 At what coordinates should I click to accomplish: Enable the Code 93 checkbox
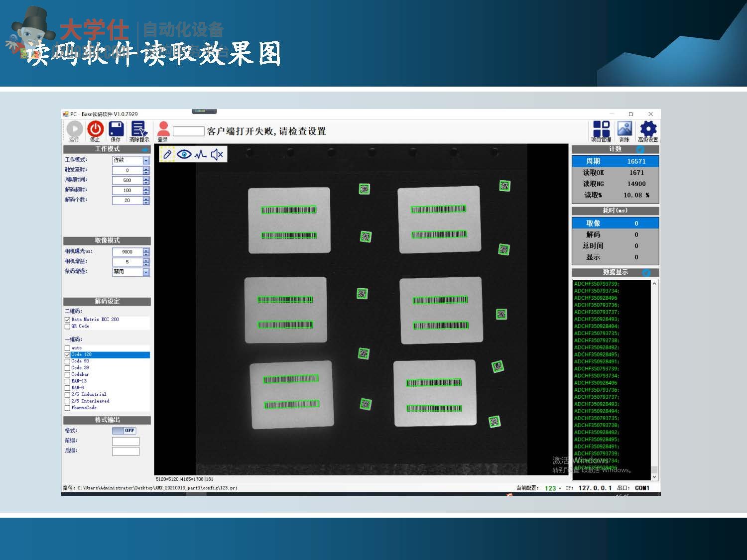click(67, 361)
